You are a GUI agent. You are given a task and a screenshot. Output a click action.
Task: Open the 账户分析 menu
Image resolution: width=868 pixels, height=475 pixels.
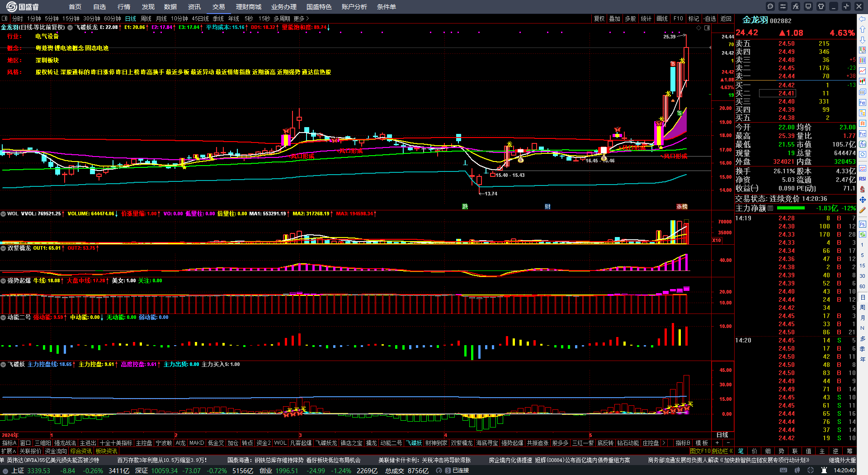[354, 7]
